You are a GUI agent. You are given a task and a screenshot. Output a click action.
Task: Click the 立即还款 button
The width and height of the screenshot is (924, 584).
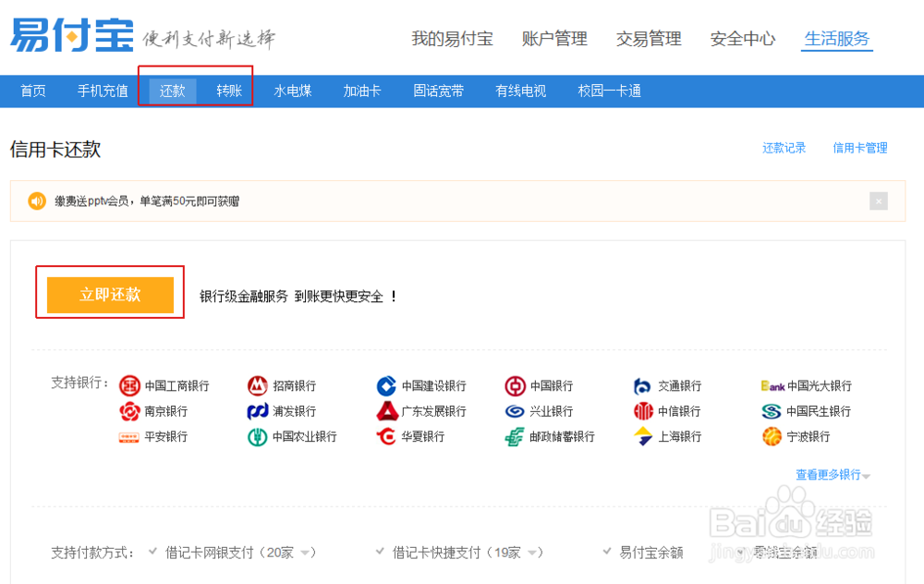coord(110,295)
